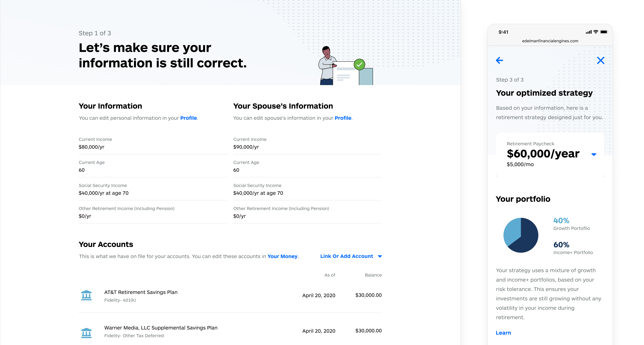This screenshot has height=345, width=644.
Task: Click AT&T Retirement Savings Plan bank icon
Action: pos(86,295)
